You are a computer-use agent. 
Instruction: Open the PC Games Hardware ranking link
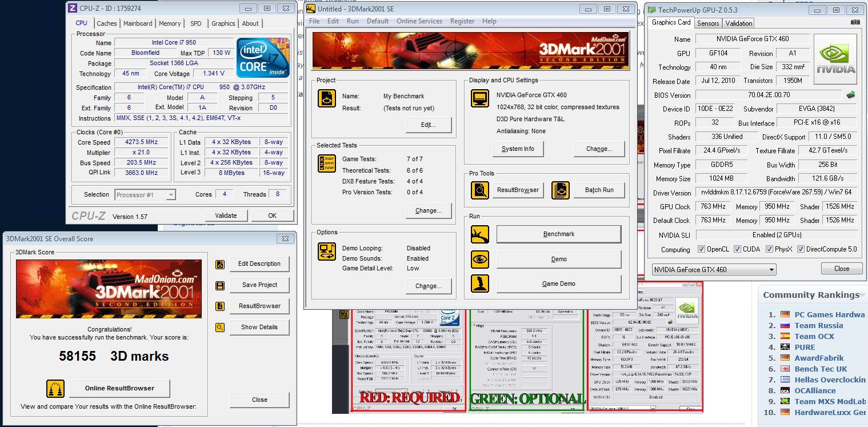(830, 314)
